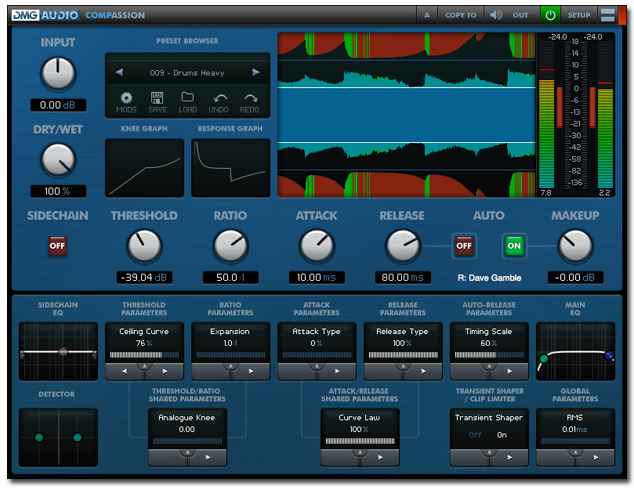634x488 pixels.
Task: Toggle the plugin power bypass icon
Action: point(550,15)
